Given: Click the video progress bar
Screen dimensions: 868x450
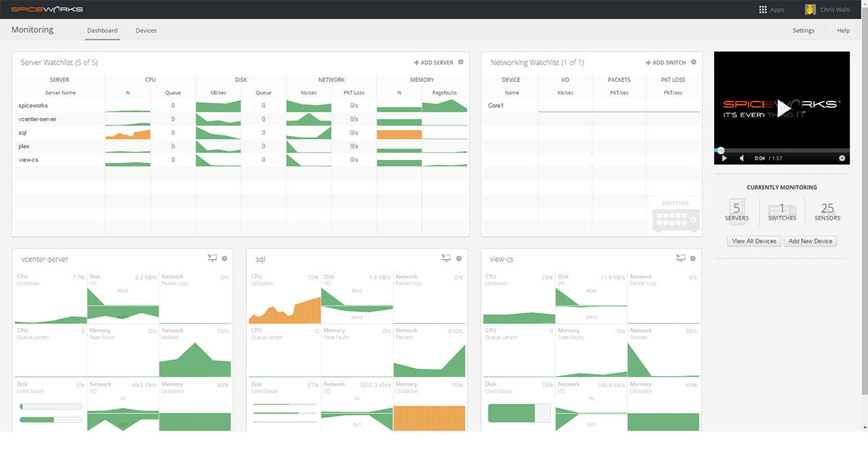Looking at the screenshot, I should click(782, 150).
